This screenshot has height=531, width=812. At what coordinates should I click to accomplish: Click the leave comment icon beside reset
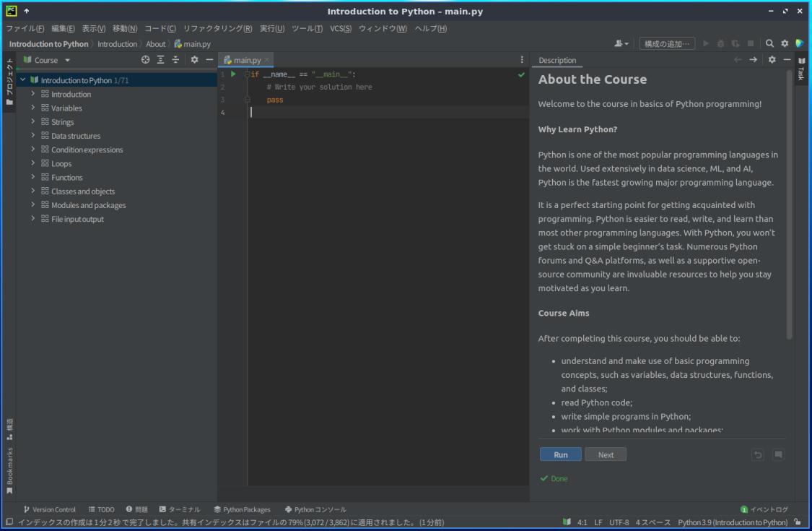tap(778, 454)
